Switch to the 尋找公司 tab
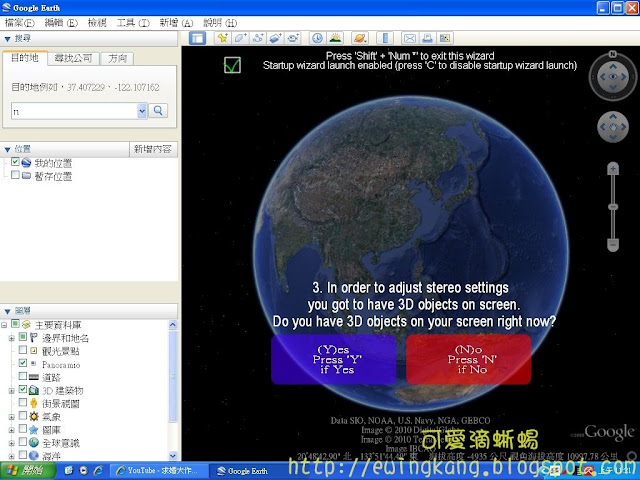This screenshot has height=480, width=640. [73, 58]
